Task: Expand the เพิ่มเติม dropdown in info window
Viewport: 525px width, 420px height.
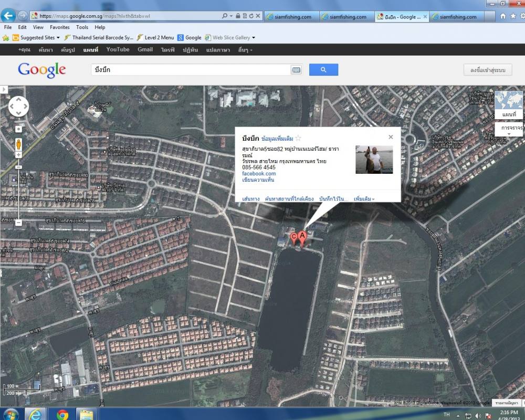Action: [364, 198]
